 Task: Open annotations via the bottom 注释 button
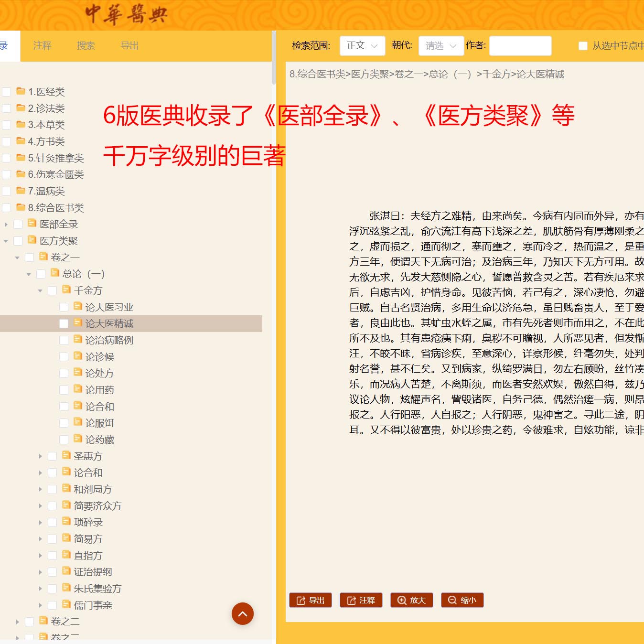(x=361, y=600)
